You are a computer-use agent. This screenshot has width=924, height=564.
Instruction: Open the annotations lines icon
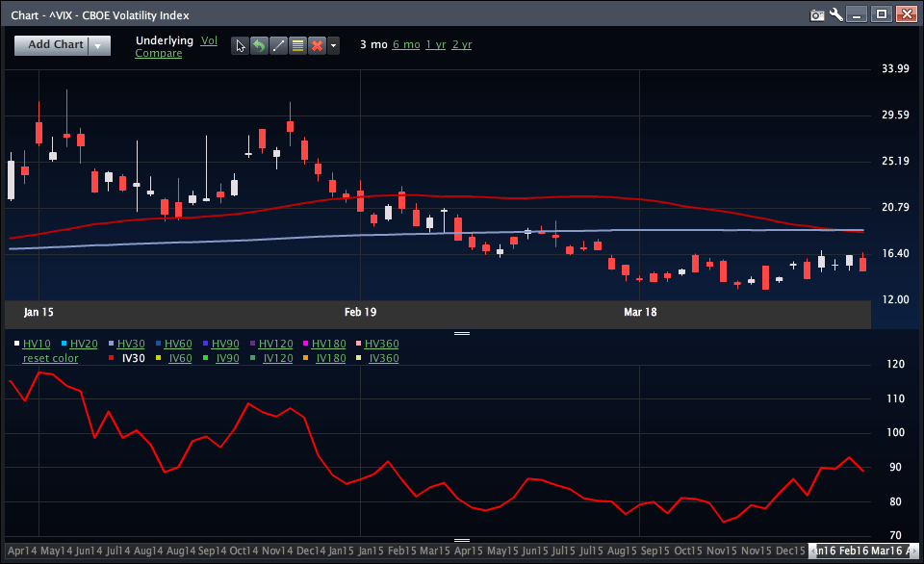coord(298,44)
